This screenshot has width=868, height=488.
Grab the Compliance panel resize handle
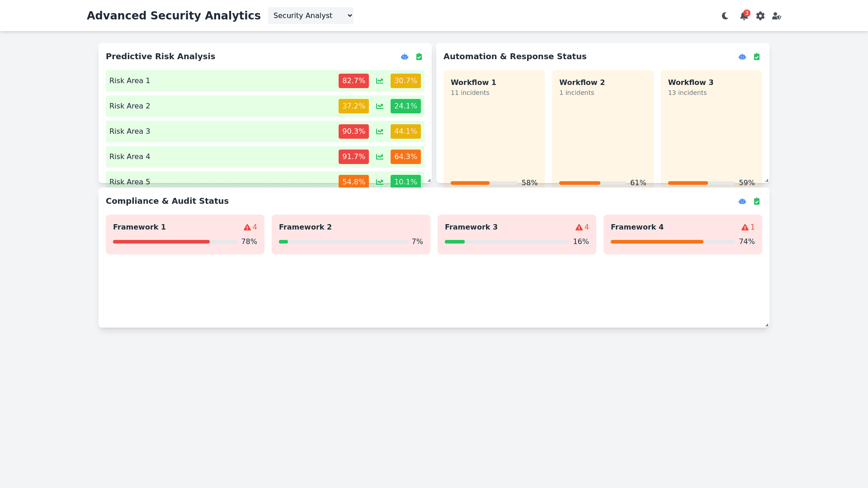pyautogui.click(x=766, y=324)
